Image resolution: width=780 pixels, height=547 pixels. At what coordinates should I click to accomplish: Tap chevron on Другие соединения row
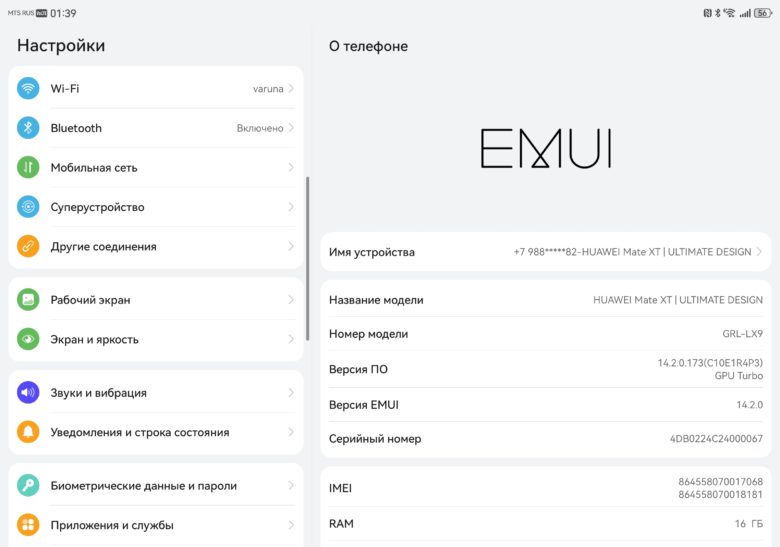pyautogui.click(x=291, y=246)
